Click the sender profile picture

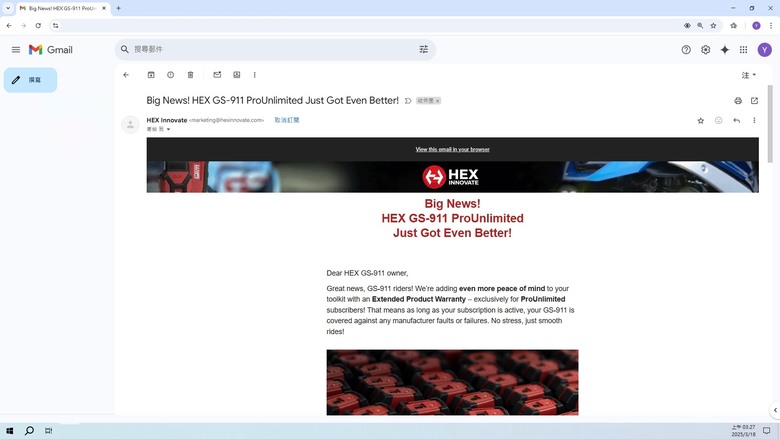pyautogui.click(x=130, y=124)
